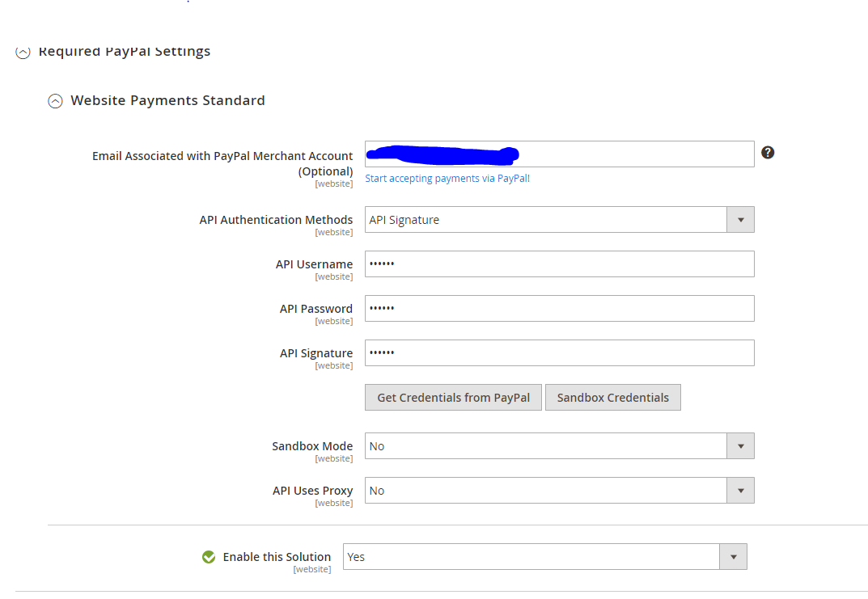The image size is (868, 599).
Task: Click the API Username label
Action: [314, 264]
